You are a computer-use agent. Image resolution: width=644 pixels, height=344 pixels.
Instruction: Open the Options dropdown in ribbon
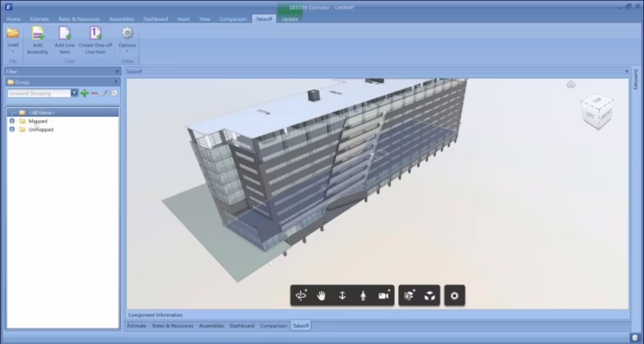127,40
